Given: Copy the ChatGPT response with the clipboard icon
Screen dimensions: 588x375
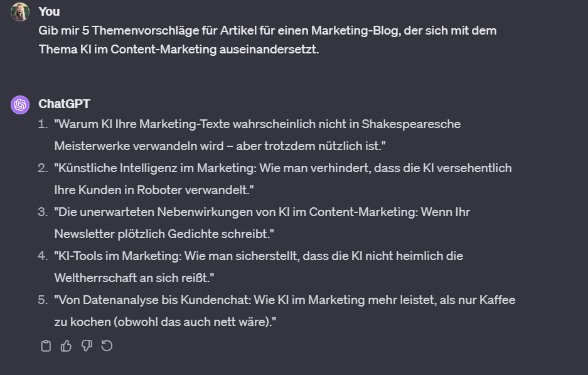Looking at the screenshot, I should pyautogui.click(x=46, y=345).
